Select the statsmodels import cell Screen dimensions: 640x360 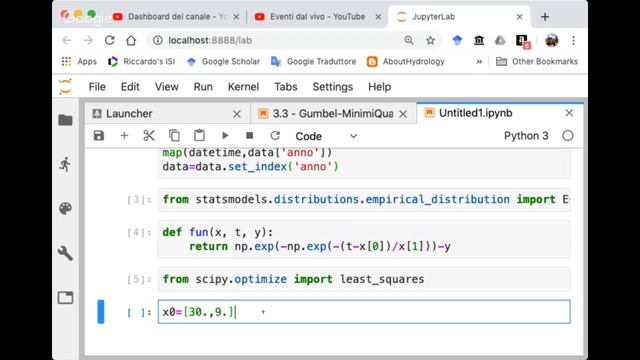coord(364,200)
